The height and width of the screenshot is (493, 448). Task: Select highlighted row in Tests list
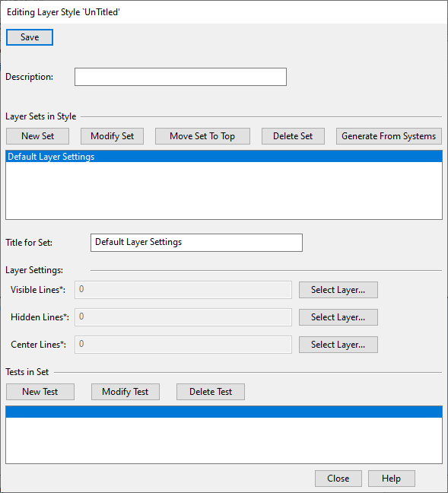pos(224,412)
